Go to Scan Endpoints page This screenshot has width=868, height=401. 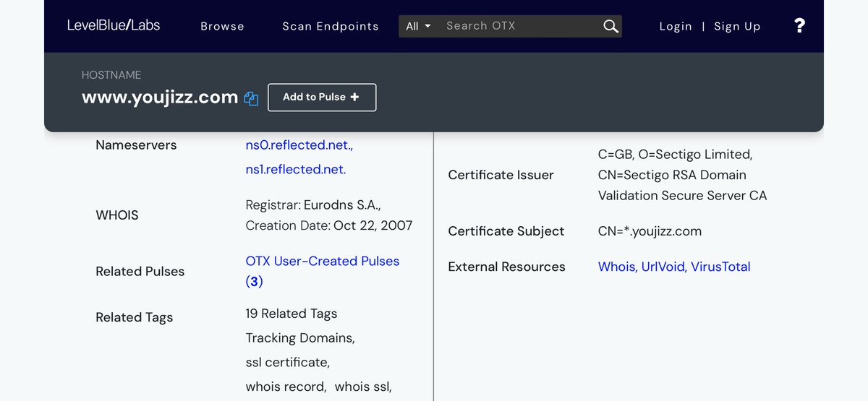click(330, 26)
